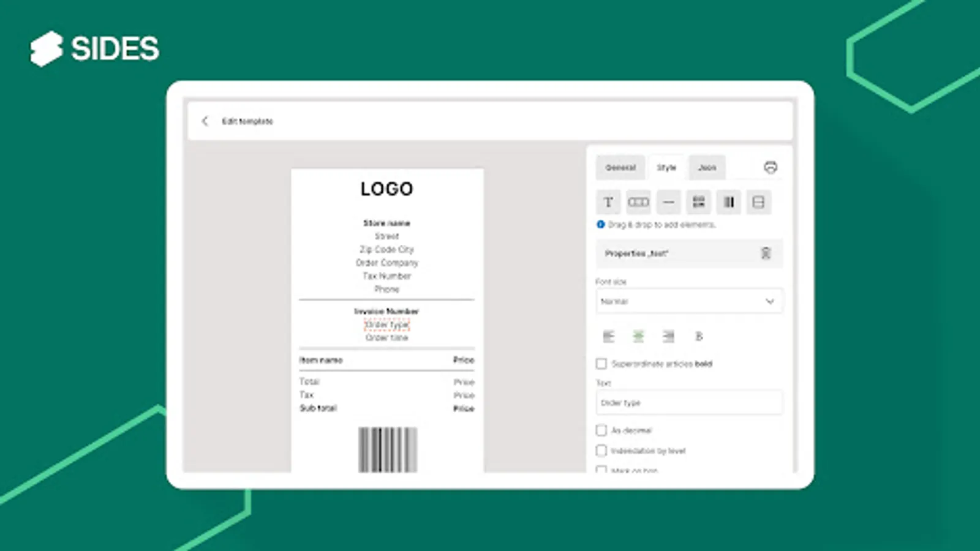Switch to the General tab
This screenshot has width=980, height=551.
coord(620,167)
